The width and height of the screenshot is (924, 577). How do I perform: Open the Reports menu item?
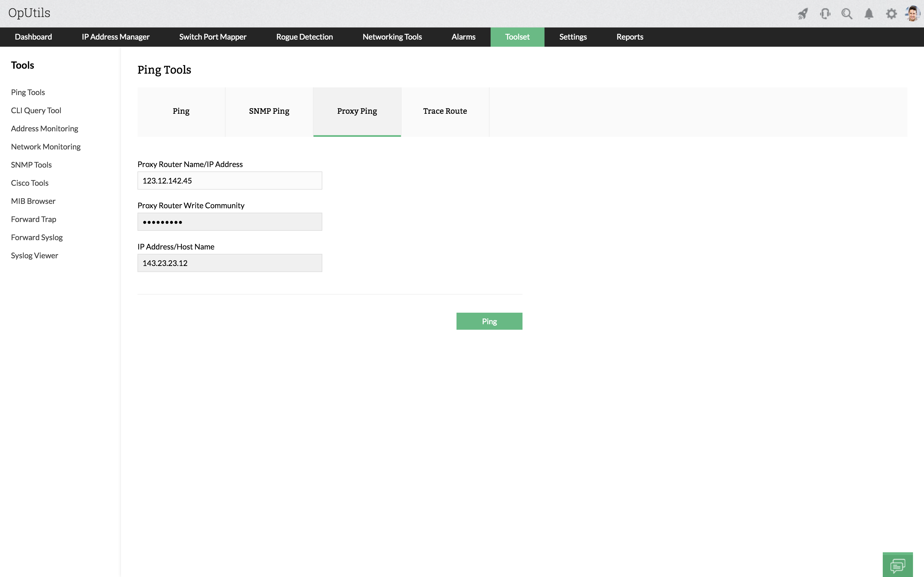coord(630,37)
